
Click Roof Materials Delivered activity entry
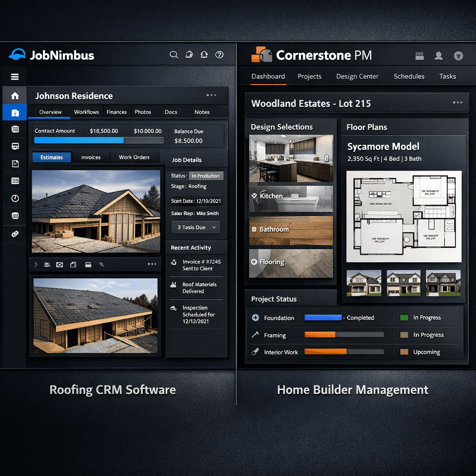coord(196,288)
